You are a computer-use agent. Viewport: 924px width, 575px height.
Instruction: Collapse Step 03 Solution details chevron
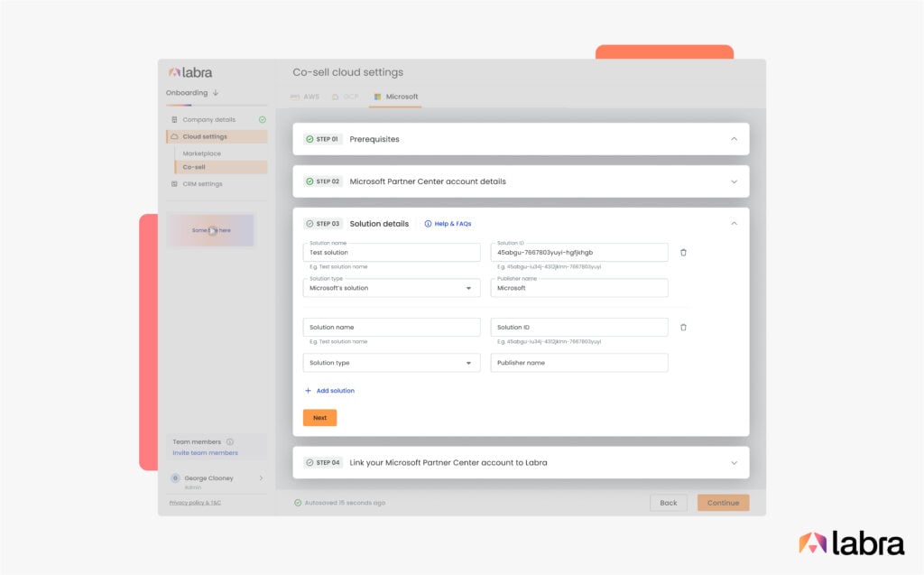[734, 224]
